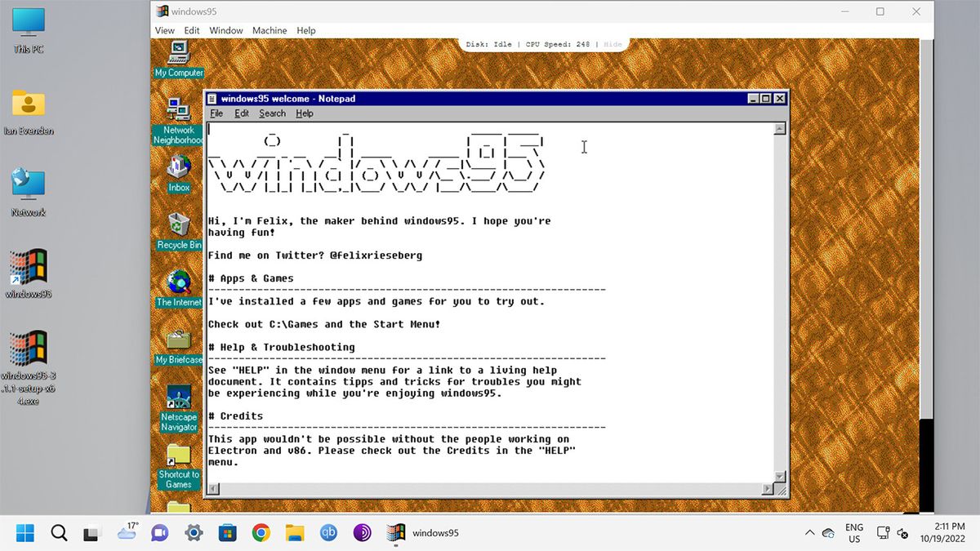Click the '# Help & Troubleshooting' heading
Viewport: 980px width, 551px height.
click(281, 347)
